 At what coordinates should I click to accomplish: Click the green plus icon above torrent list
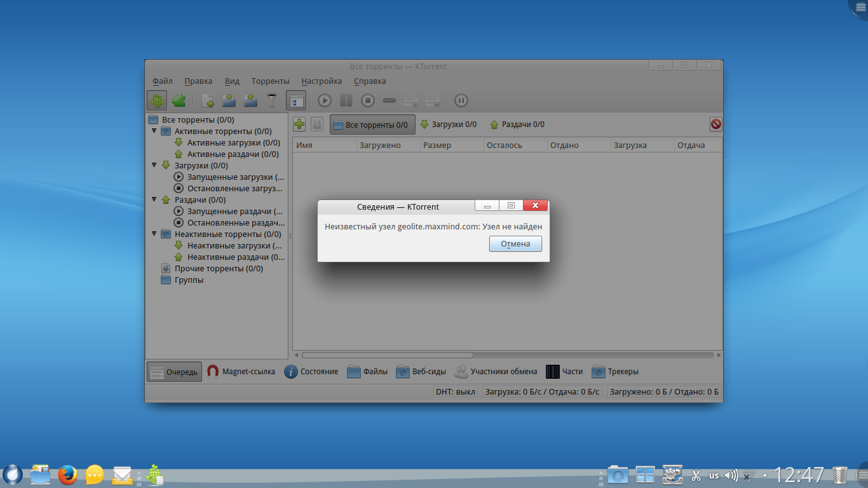tap(299, 125)
